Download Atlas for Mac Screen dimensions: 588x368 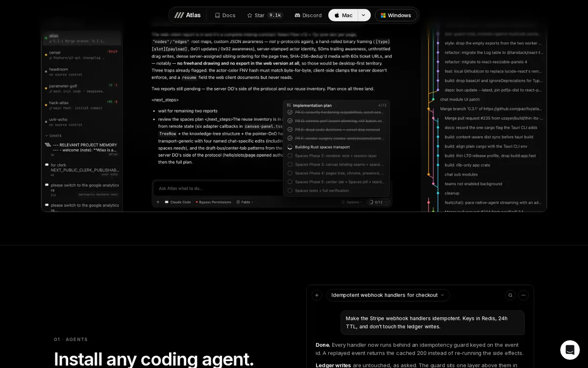point(343,15)
